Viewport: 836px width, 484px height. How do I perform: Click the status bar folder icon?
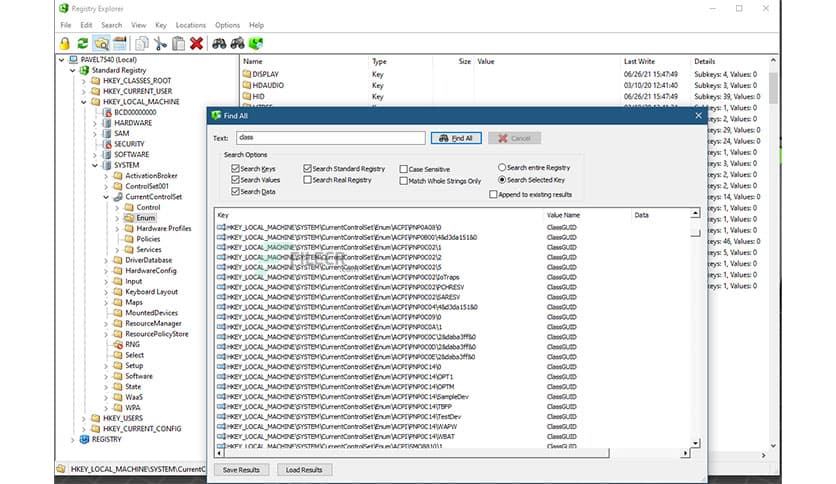point(61,469)
